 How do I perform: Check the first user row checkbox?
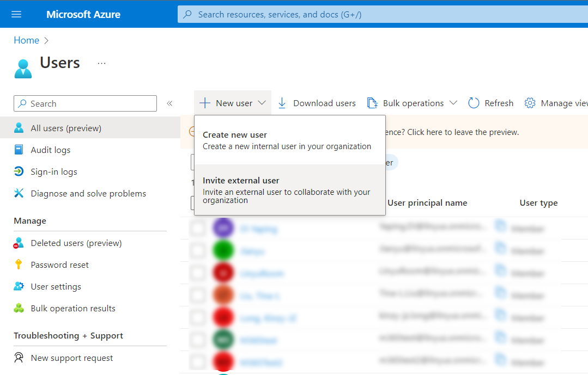coord(198,228)
